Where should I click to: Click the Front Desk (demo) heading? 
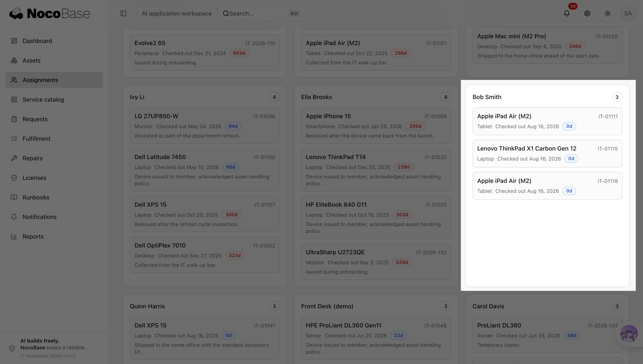[x=327, y=306]
